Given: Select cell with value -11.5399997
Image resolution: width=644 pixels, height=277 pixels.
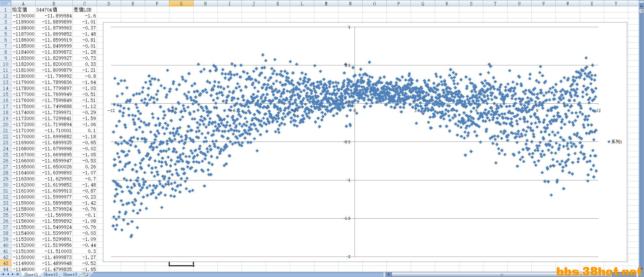Looking at the screenshot, I should (x=54, y=233).
